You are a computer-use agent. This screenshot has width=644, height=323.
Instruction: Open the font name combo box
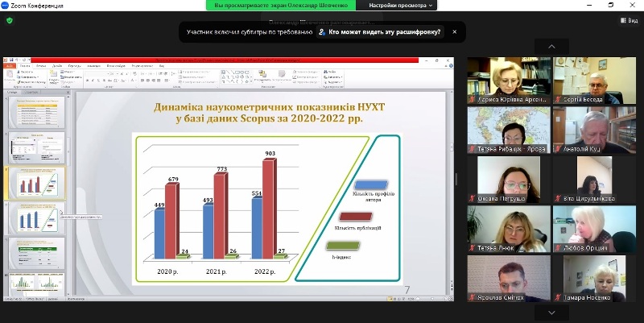point(97,73)
